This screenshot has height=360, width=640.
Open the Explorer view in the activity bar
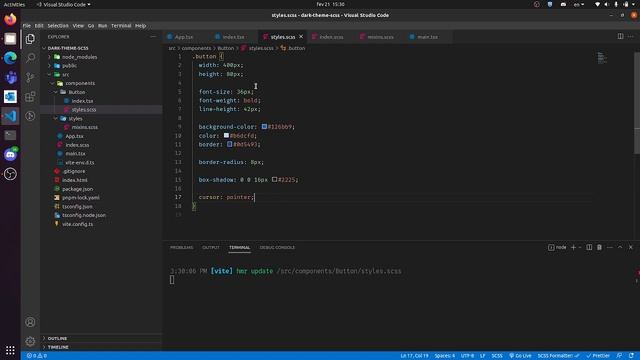coord(30,39)
